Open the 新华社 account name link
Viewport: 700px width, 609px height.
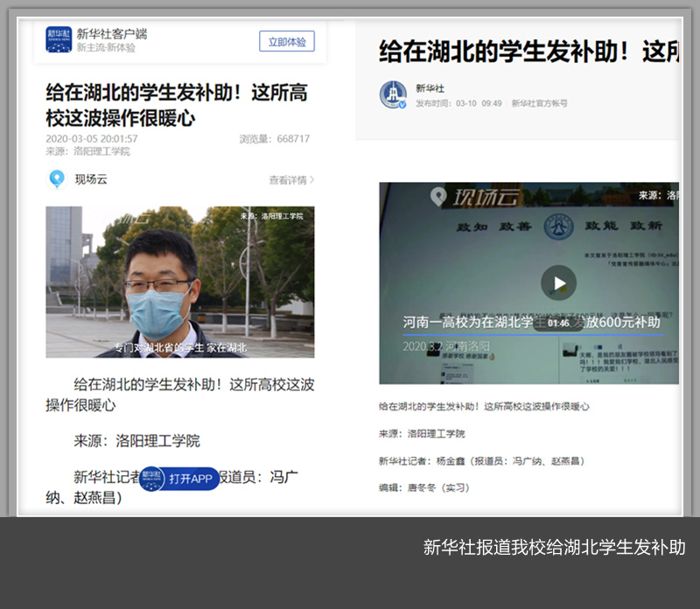pyautogui.click(x=430, y=88)
